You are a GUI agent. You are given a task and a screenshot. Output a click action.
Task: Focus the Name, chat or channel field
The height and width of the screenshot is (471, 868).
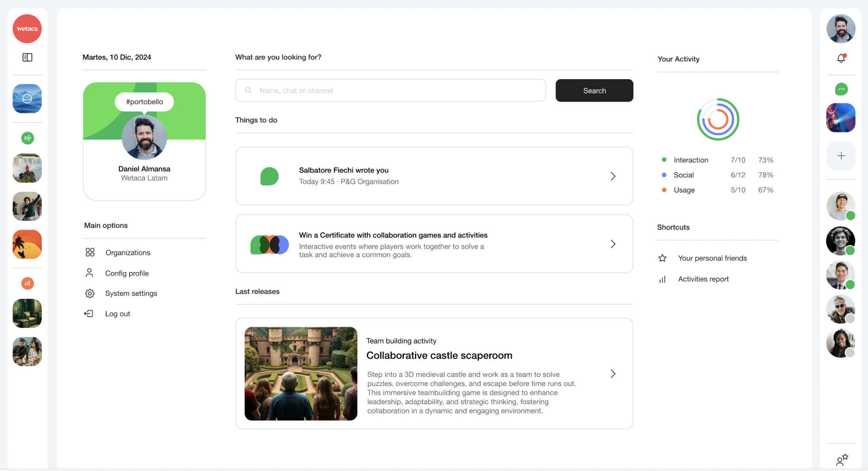(390, 91)
